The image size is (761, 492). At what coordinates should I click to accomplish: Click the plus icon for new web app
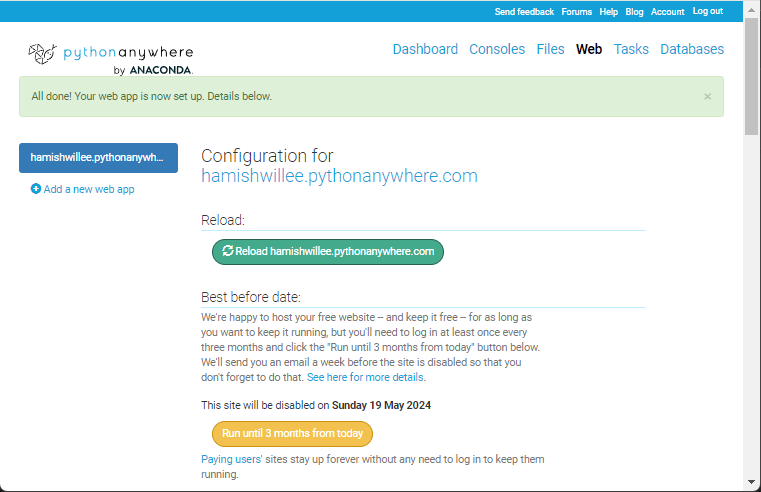click(36, 189)
